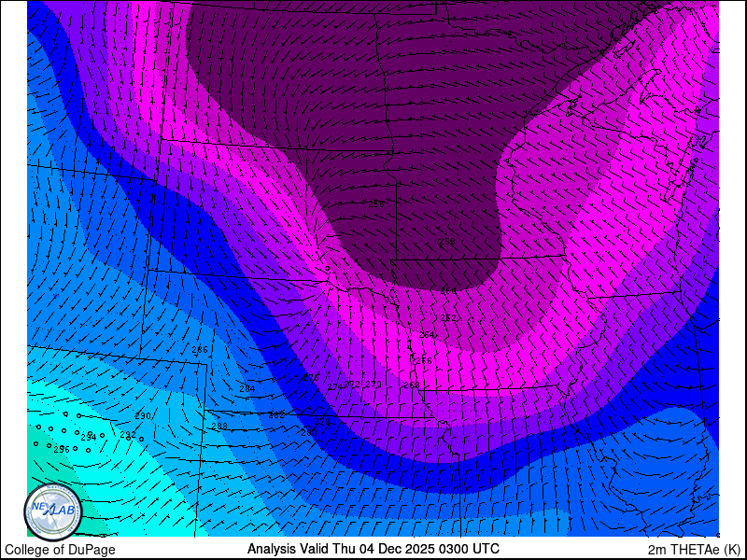This screenshot has height=560, width=747.
Task: Select the 294 contour label
Action: coord(89,437)
